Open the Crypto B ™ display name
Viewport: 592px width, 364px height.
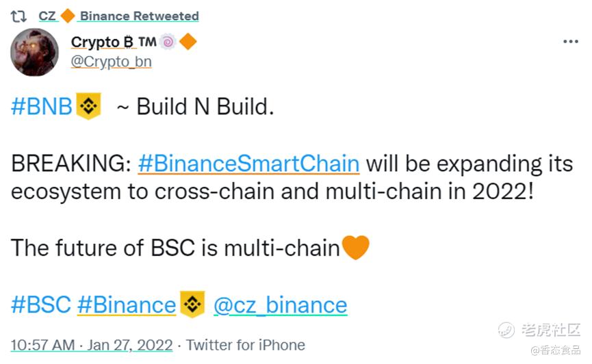pyautogui.click(x=114, y=42)
